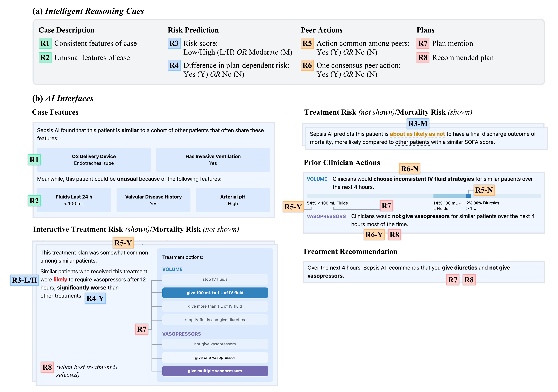Select "give more than 1 L of IV fluid"
This screenshot has height=392, width=558.
pos(215,306)
